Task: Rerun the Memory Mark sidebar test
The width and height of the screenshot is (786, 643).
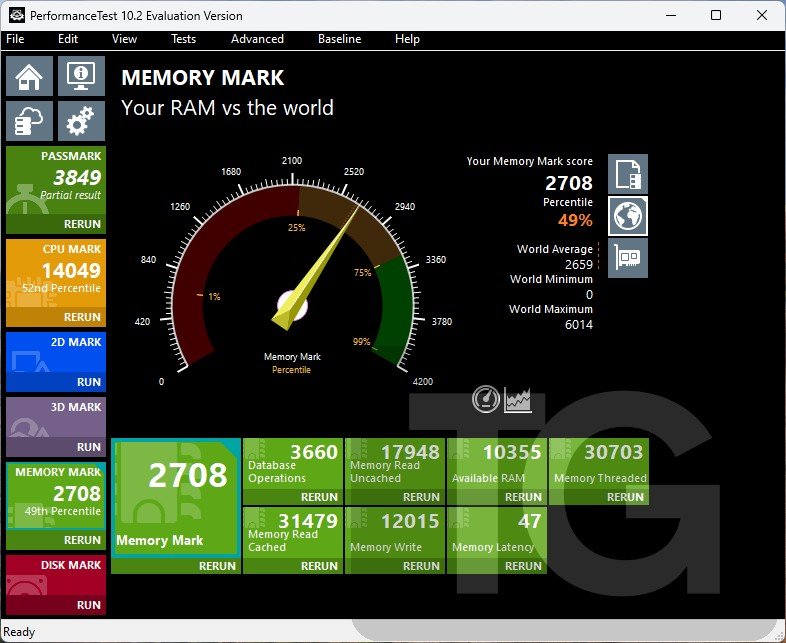Action: pyautogui.click(x=82, y=540)
